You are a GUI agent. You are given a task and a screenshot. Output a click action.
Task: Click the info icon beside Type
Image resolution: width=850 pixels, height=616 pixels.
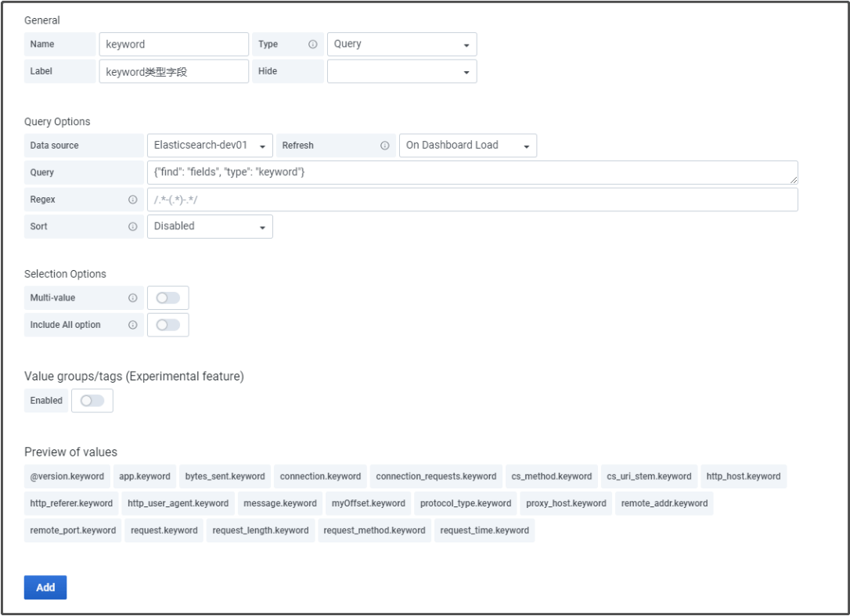pyautogui.click(x=313, y=45)
